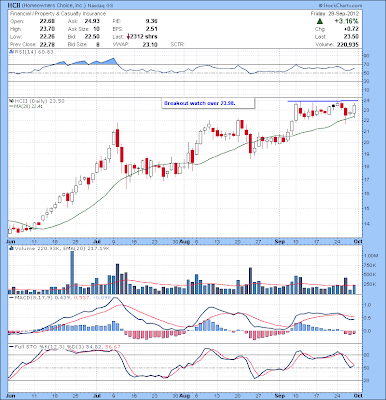Click the Financial / Property & Casualty Insurance label
386x400 pixels.
pyautogui.click(x=58, y=14)
